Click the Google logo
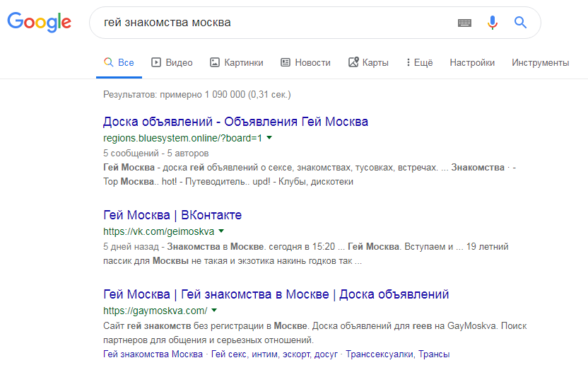This screenshot has width=588, height=370. (x=40, y=22)
